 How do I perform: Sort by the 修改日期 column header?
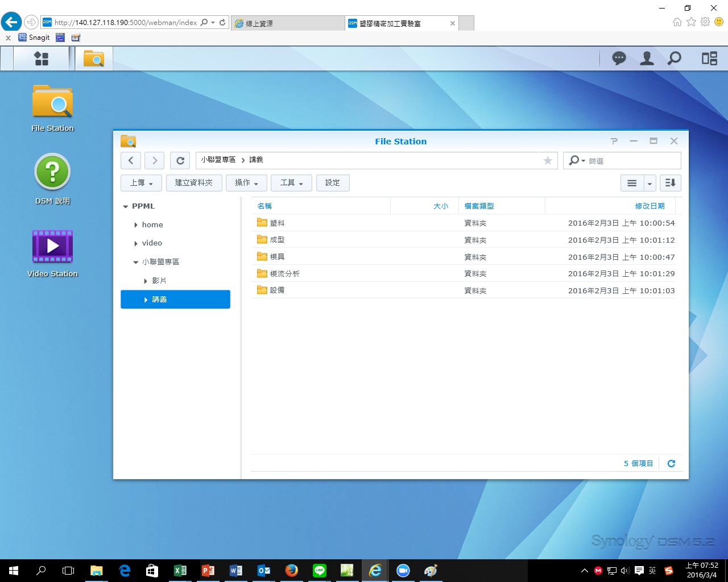click(610, 206)
